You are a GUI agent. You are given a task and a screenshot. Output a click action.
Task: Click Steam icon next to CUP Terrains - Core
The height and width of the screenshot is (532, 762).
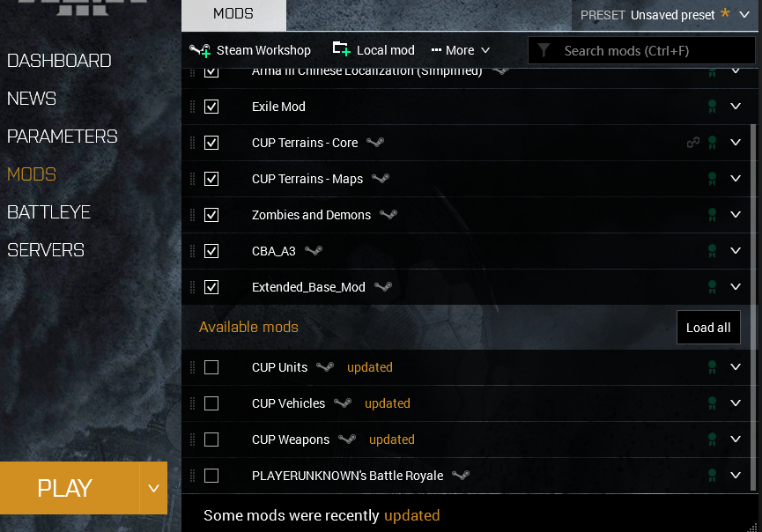click(375, 143)
